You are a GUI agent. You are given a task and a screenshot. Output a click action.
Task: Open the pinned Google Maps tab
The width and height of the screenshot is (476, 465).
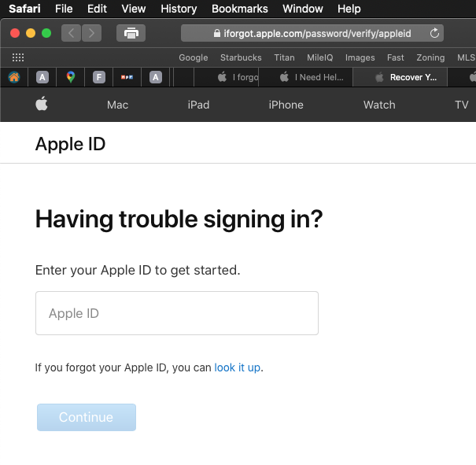[x=71, y=77]
